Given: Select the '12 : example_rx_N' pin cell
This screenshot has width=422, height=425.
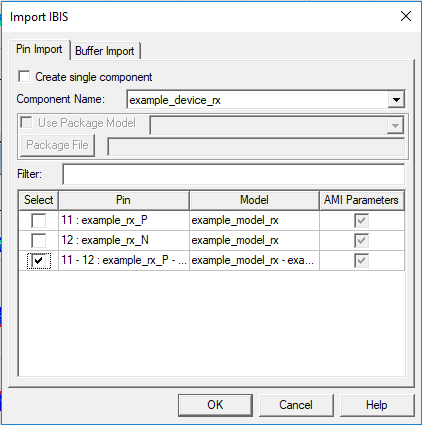Looking at the screenshot, I should [x=124, y=240].
